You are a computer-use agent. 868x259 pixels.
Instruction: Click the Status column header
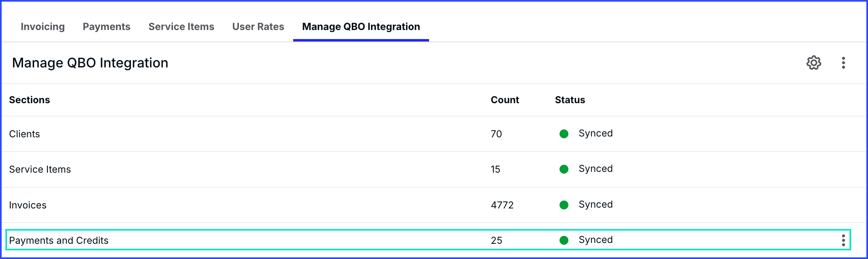click(x=570, y=100)
